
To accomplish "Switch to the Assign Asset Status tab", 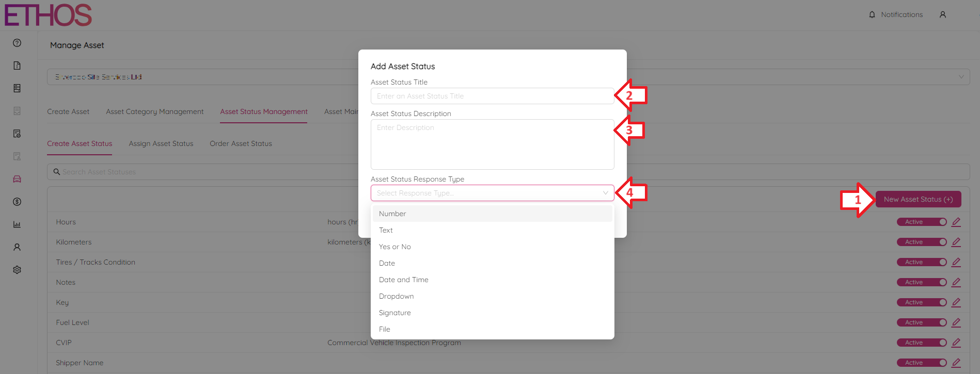I will coord(161,143).
